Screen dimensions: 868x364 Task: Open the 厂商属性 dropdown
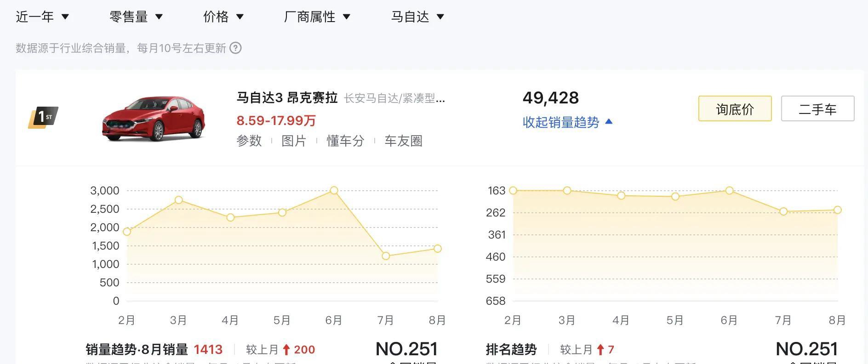(317, 17)
